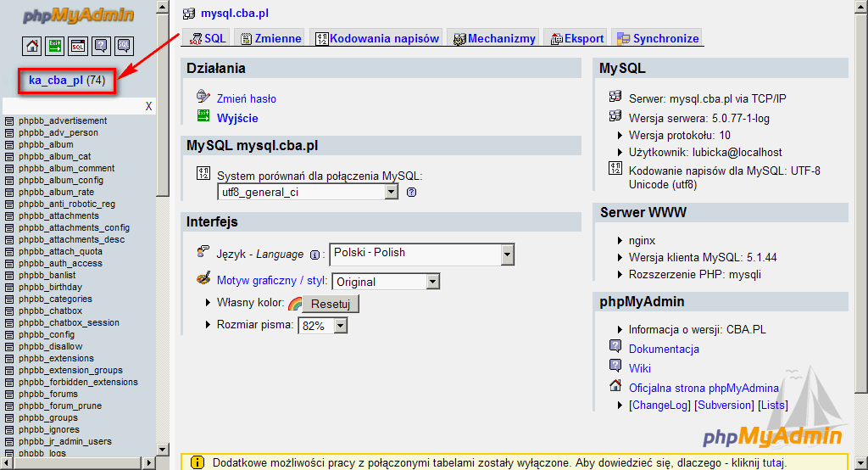Click the phpMyAdmin logo in the sidebar
The width and height of the screenshot is (868, 470).
coord(78,15)
